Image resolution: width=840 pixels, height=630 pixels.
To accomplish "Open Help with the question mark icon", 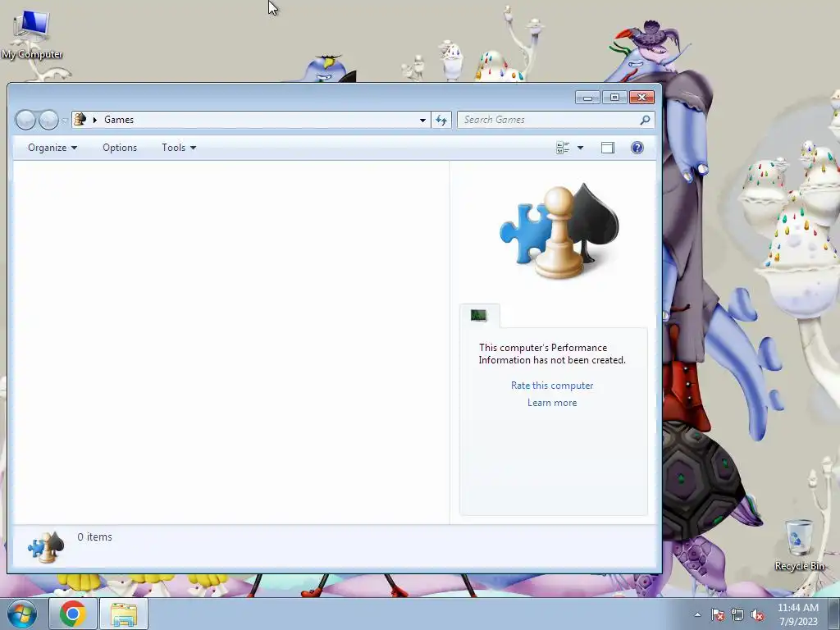I will point(637,148).
